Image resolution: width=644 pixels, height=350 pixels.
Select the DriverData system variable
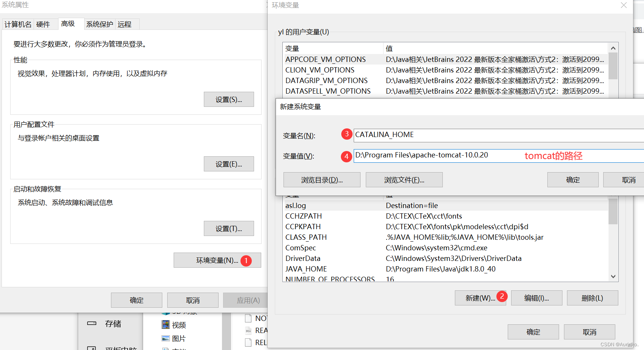[446, 258]
